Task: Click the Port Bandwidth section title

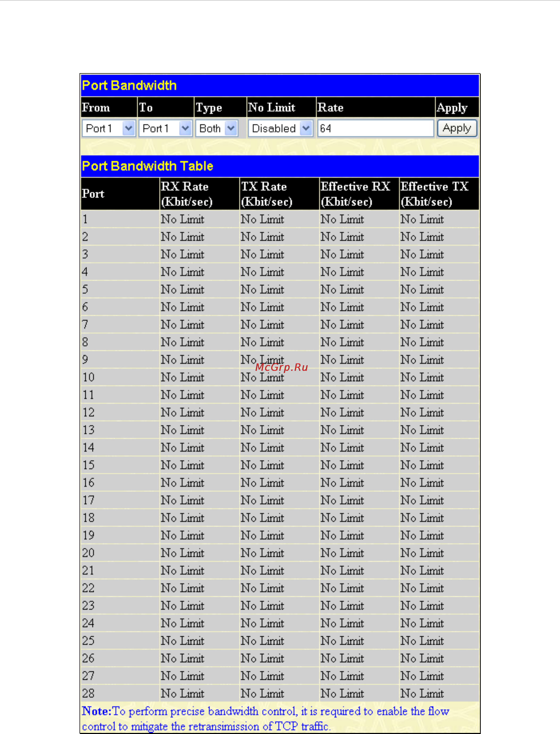Action: click(x=129, y=85)
